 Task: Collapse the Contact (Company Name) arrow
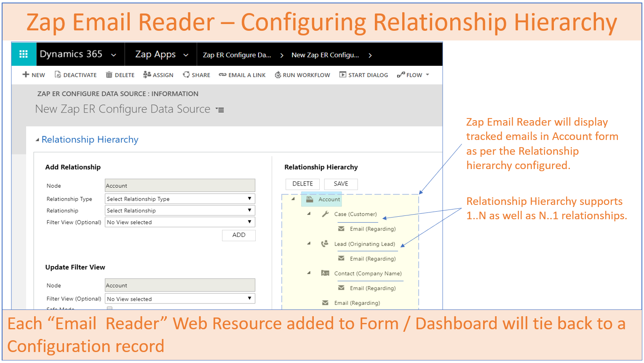coord(309,273)
